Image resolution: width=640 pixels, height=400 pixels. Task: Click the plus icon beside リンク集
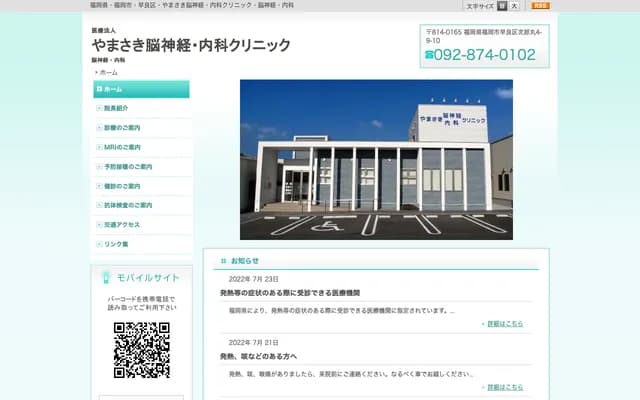point(99,244)
